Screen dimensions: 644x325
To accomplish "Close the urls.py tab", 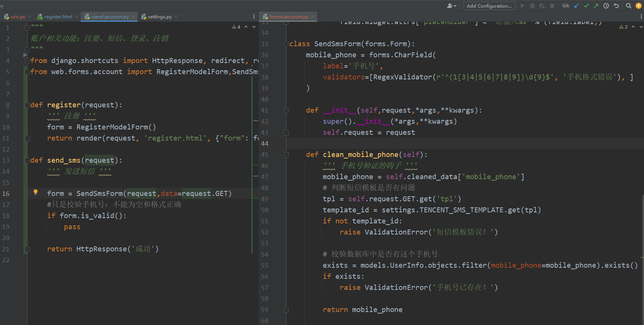I will tap(30, 16).
